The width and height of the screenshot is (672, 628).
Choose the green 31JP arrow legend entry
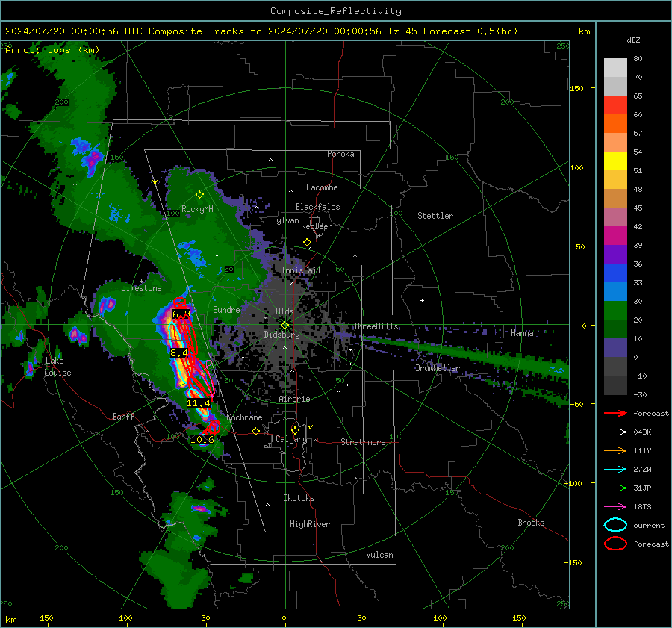[x=615, y=488]
